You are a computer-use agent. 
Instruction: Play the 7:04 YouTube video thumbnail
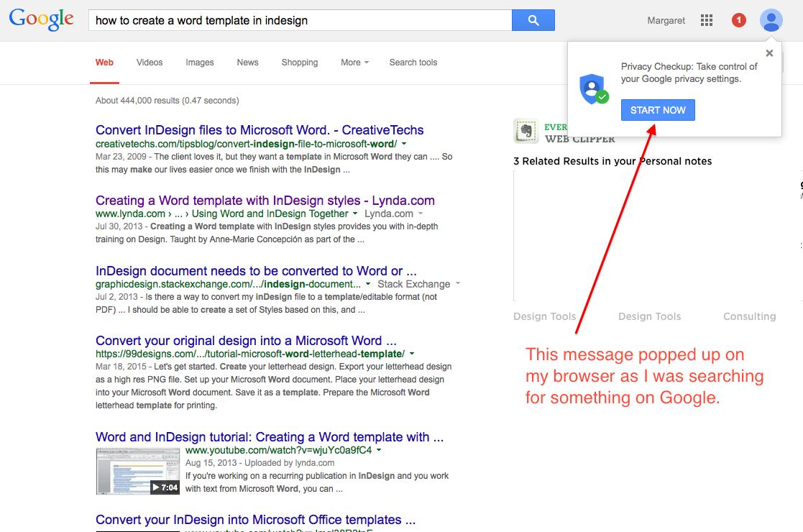138,471
